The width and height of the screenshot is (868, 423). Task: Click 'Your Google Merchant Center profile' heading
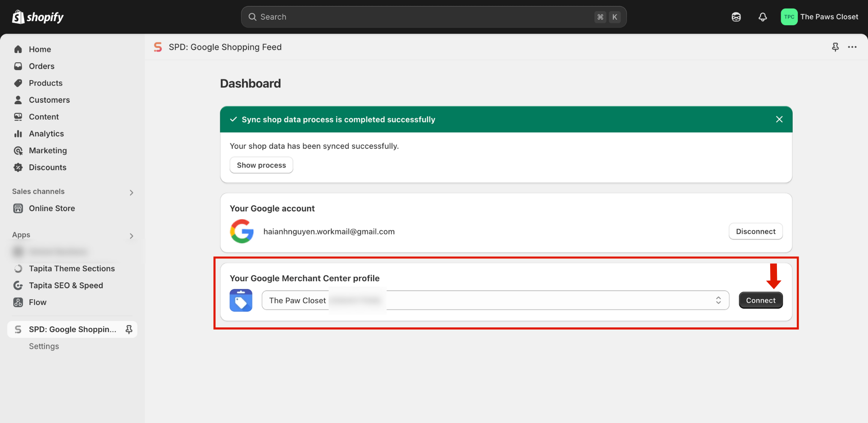304,278
